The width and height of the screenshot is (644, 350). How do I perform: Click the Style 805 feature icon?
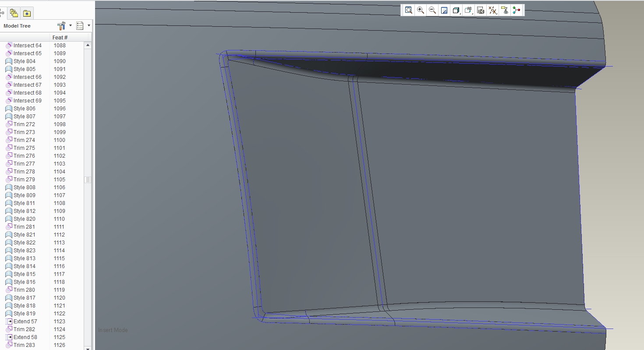click(9, 69)
